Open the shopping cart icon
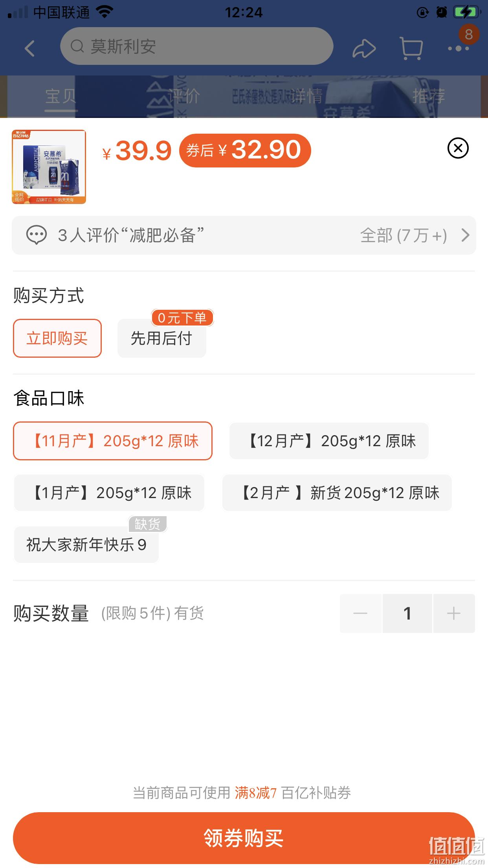The width and height of the screenshot is (488, 868). pos(411,48)
